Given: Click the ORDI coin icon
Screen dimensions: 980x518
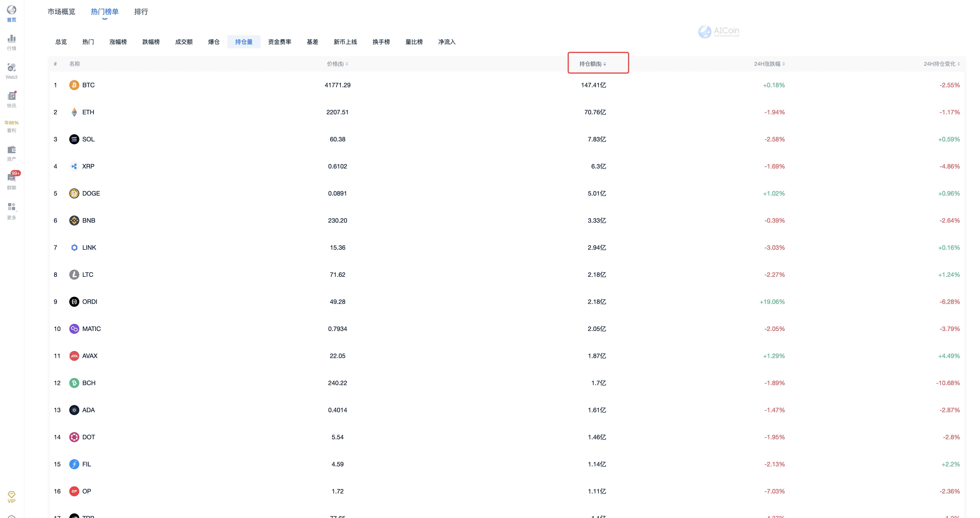Looking at the screenshot, I should [x=74, y=302].
